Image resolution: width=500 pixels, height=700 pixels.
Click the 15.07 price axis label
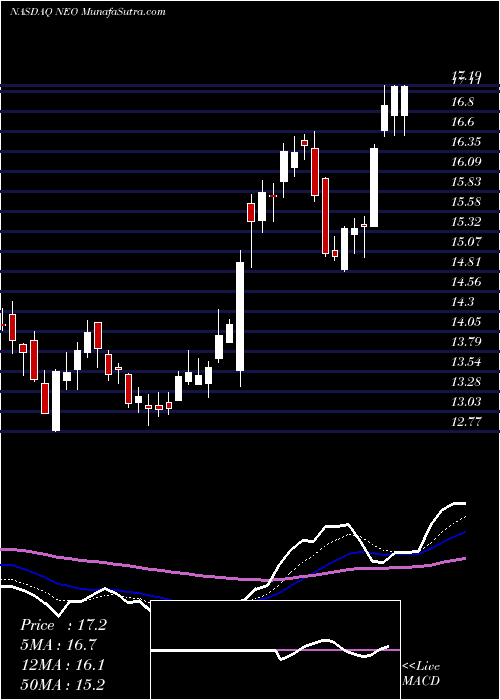pos(466,242)
